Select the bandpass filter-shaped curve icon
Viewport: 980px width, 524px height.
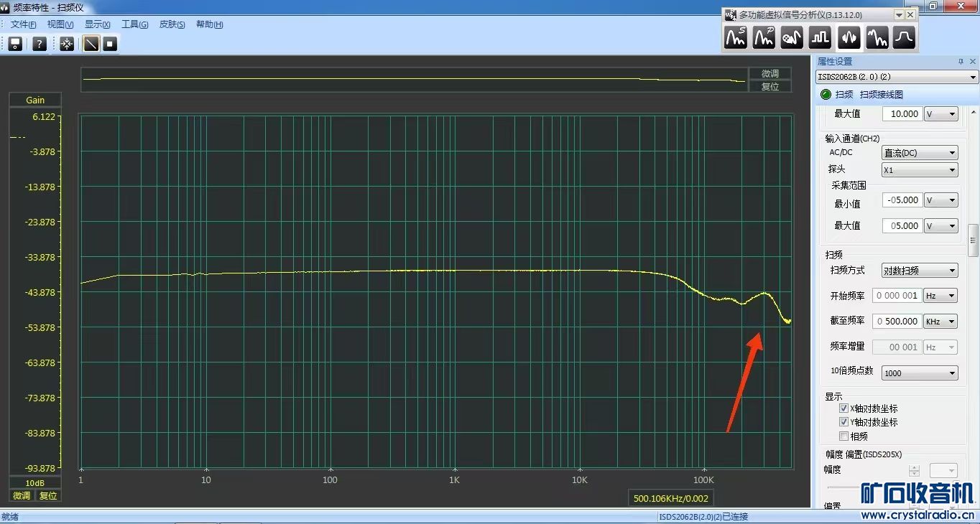(904, 37)
